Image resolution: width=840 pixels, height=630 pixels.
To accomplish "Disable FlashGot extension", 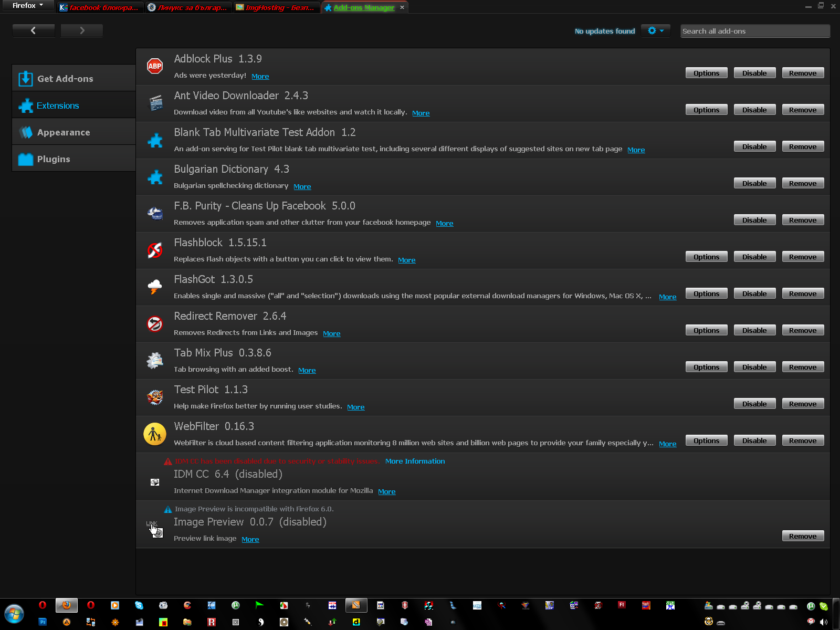I will pos(754,293).
